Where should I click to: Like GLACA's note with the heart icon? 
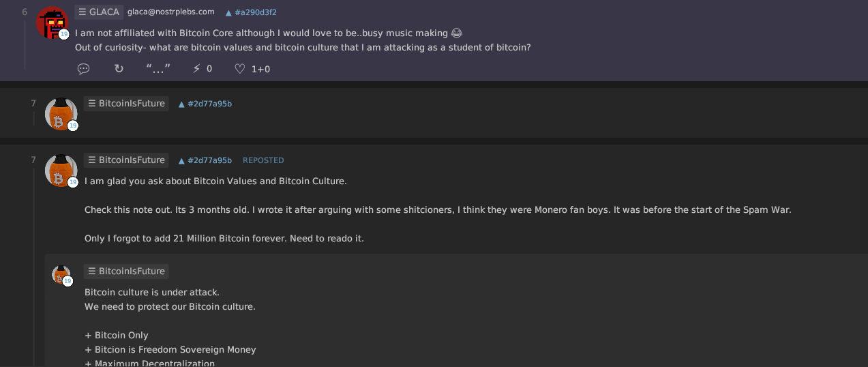coord(239,68)
